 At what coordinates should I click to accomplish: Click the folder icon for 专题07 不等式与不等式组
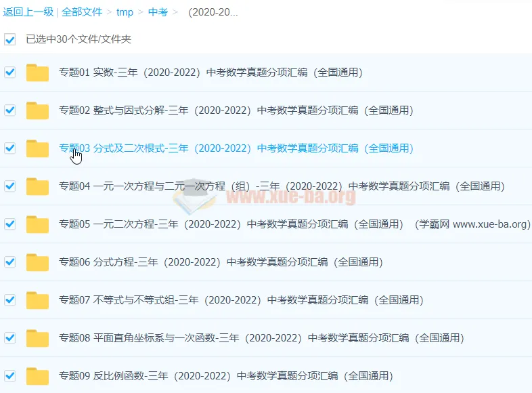(x=37, y=300)
